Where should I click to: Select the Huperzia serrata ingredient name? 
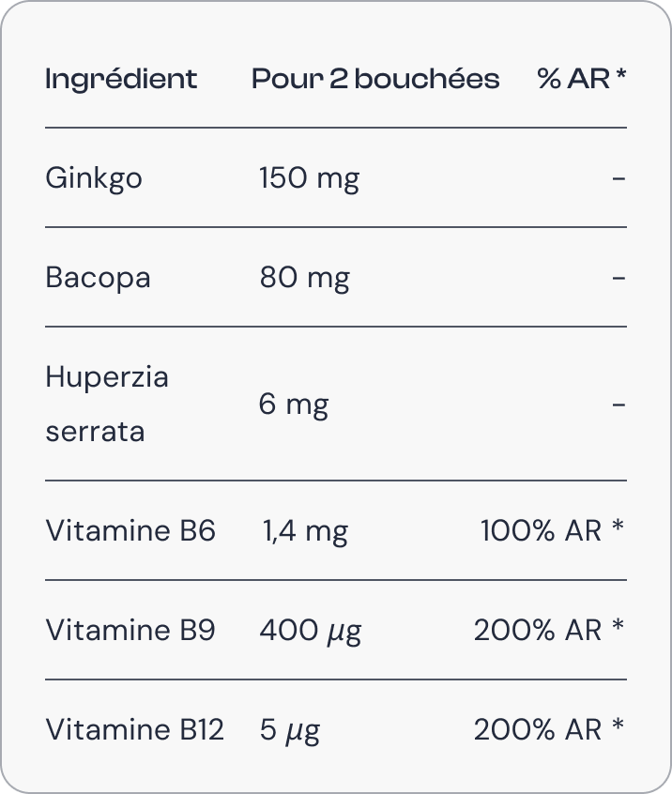(107, 405)
